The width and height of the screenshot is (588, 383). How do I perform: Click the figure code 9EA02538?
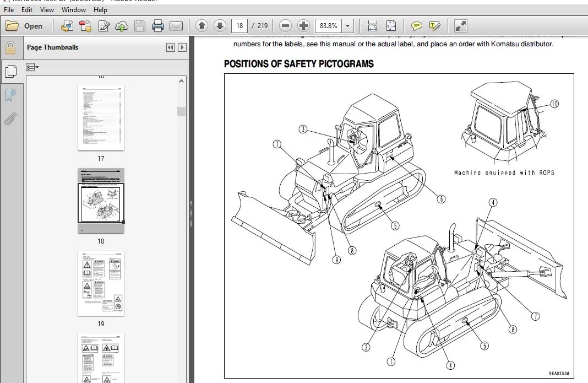click(559, 373)
